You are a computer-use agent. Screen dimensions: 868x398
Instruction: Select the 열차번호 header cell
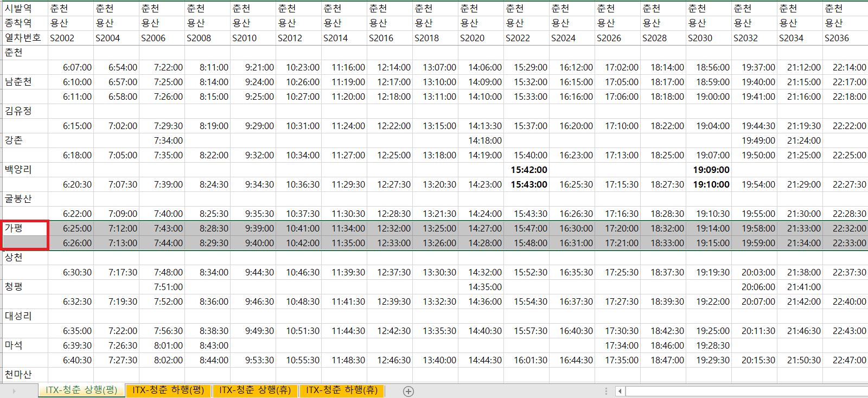pyautogui.click(x=25, y=38)
